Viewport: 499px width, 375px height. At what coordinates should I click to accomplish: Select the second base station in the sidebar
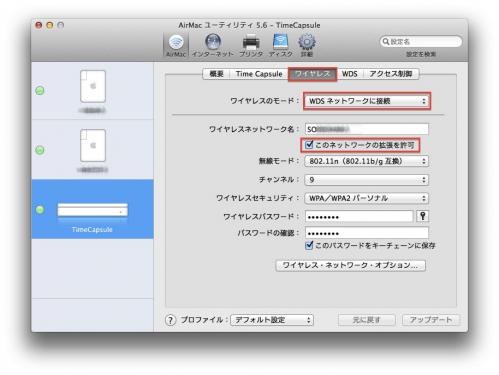coord(93,150)
